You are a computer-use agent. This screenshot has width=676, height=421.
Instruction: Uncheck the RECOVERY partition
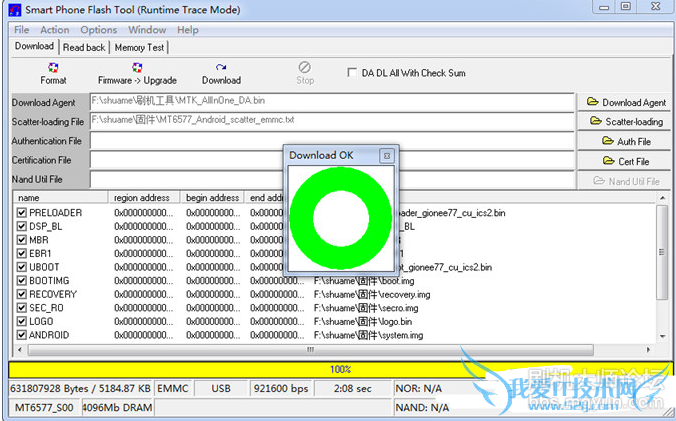21,294
